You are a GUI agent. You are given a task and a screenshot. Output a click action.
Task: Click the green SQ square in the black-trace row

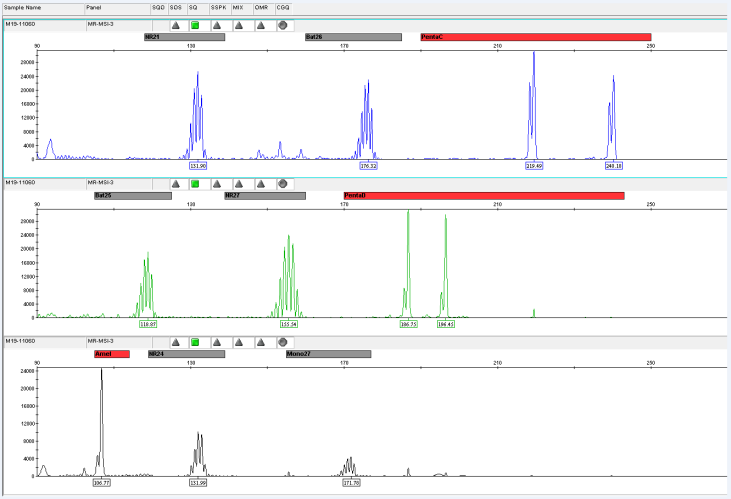tap(195, 341)
